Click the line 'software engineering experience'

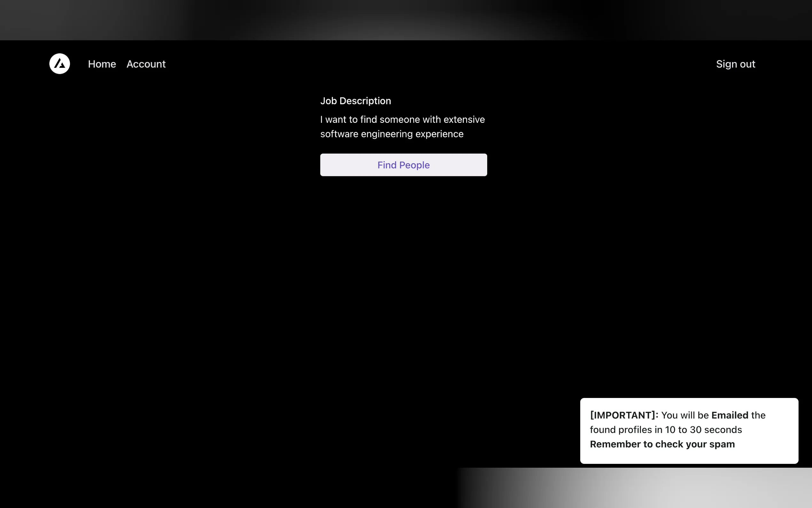391,134
